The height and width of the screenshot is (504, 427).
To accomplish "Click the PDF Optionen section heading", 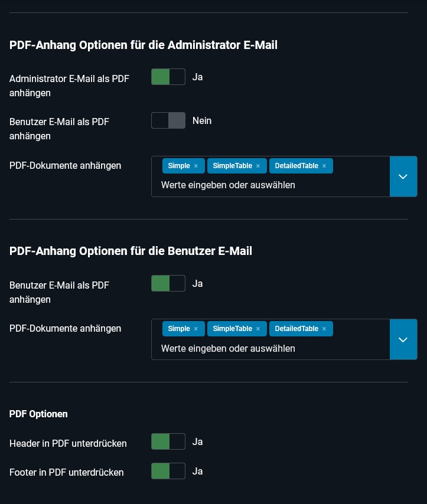I will [x=38, y=414].
